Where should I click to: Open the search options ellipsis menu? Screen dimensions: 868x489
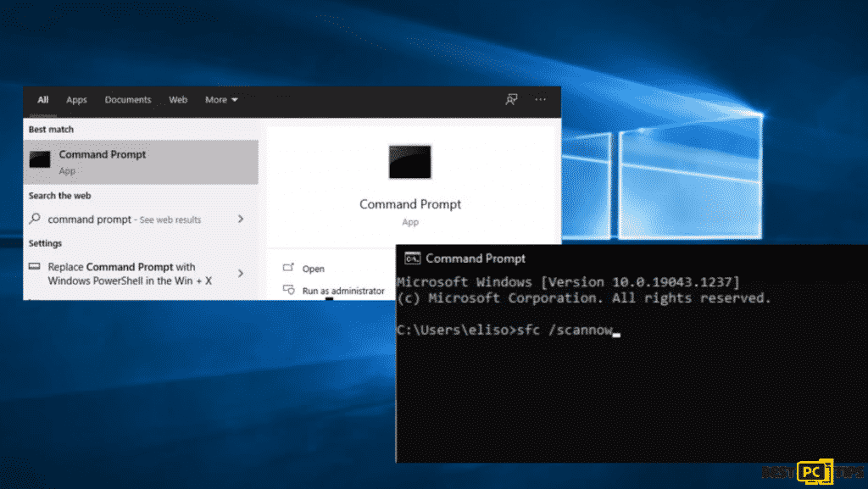tap(540, 99)
